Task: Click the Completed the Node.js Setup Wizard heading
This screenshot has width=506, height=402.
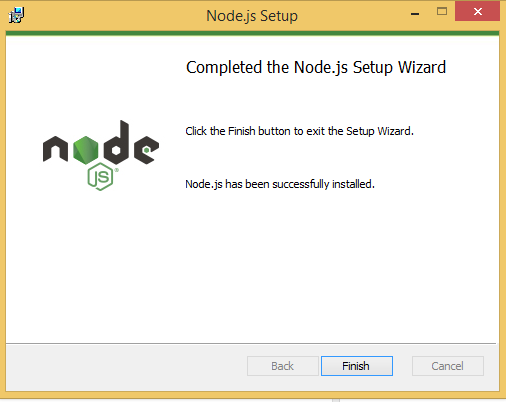Action: [x=316, y=67]
